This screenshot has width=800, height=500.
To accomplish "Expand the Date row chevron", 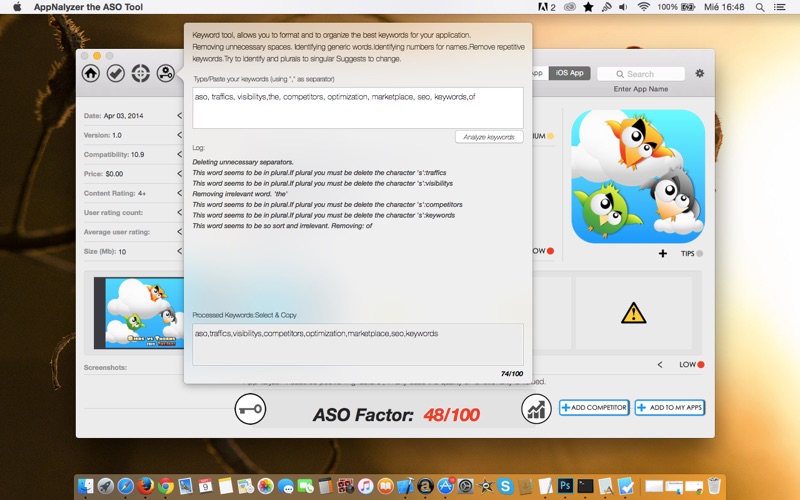I will pyautogui.click(x=180, y=115).
